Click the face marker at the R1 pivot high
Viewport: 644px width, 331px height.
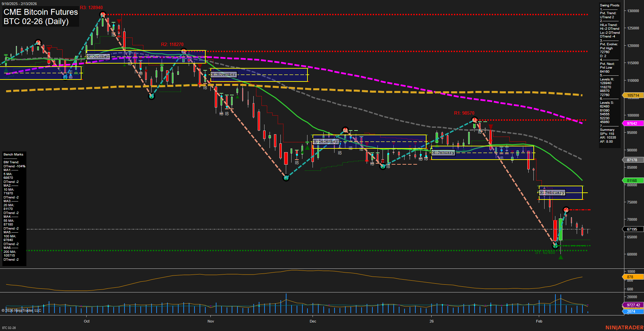tap(474, 120)
